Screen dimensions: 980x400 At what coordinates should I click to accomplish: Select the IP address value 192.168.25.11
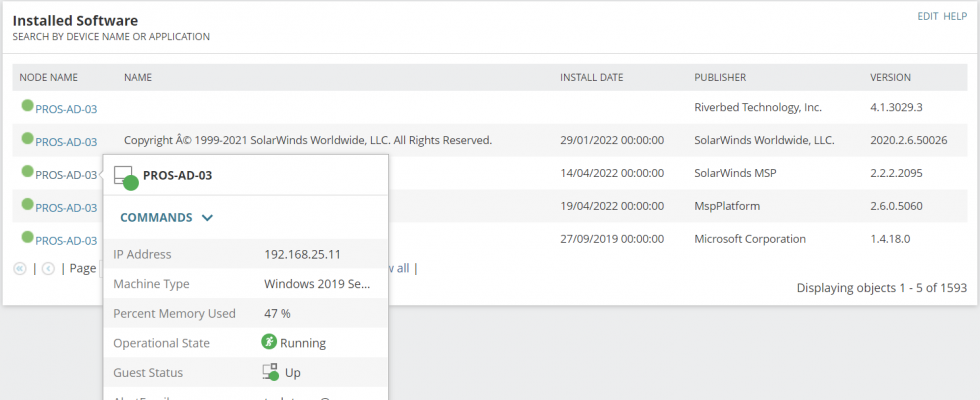pos(302,254)
